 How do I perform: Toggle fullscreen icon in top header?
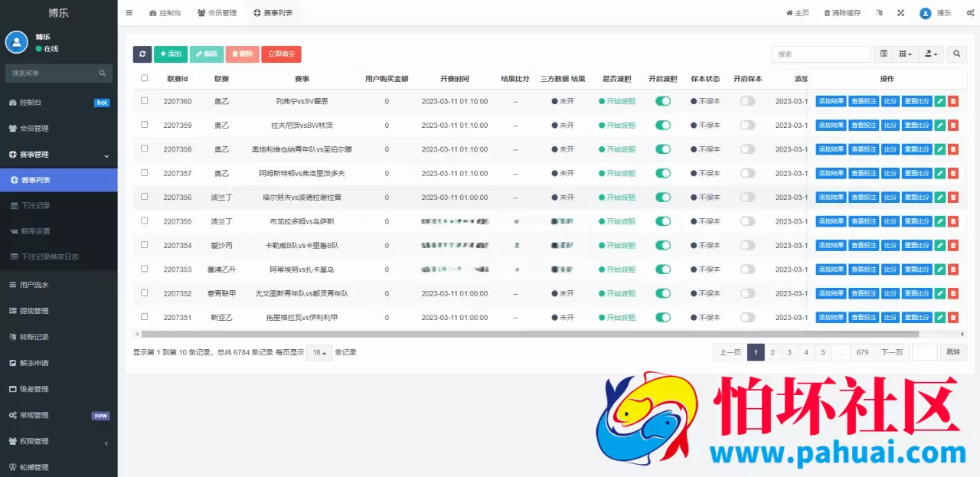click(x=900, y=13)
